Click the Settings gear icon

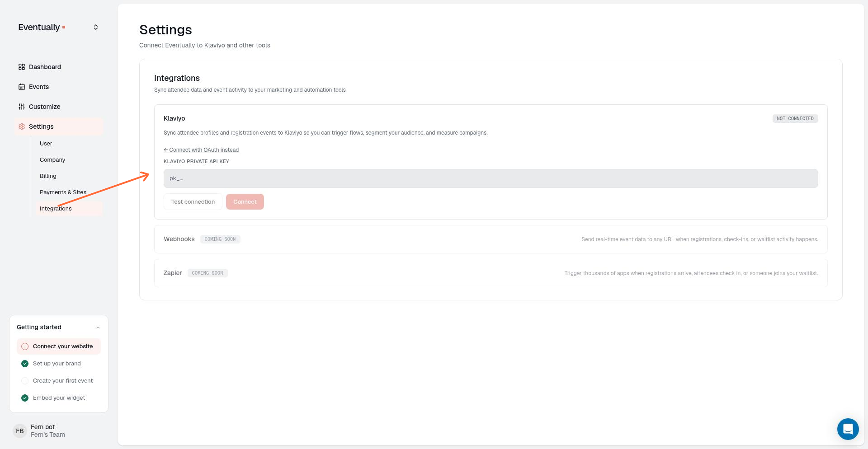pos(22,126)
